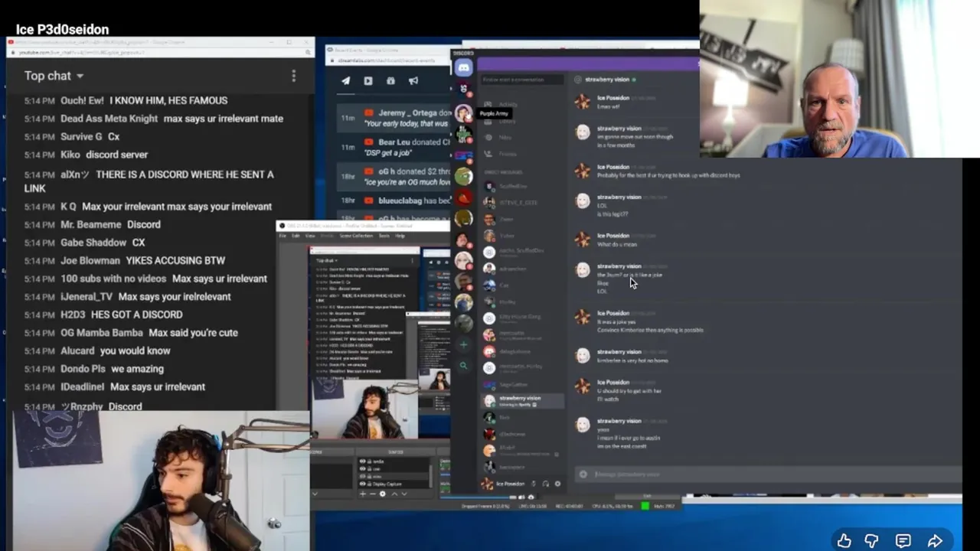
Task: Select the blueuclabag event row
Action: click(x=394, y=201)
